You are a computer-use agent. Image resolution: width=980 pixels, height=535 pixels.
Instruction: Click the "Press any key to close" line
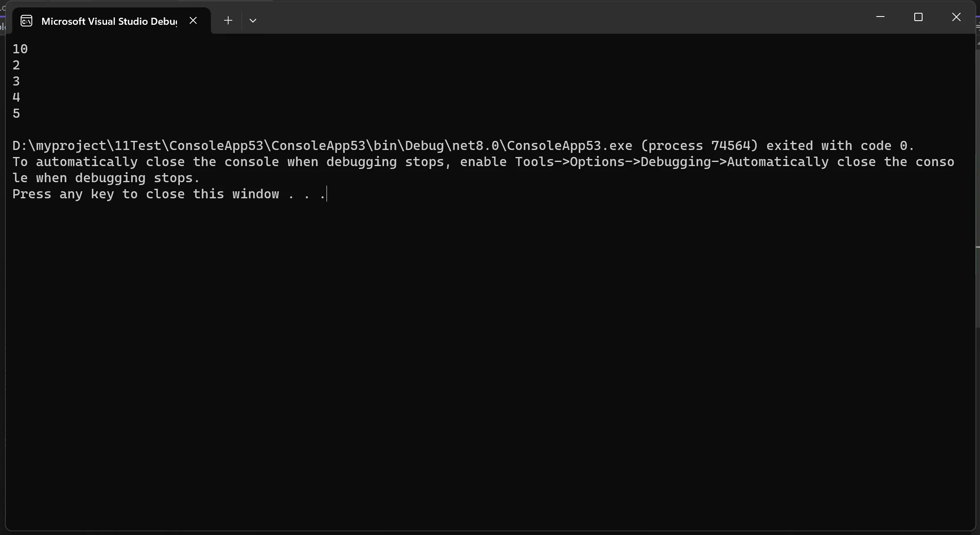click(145, 194)
